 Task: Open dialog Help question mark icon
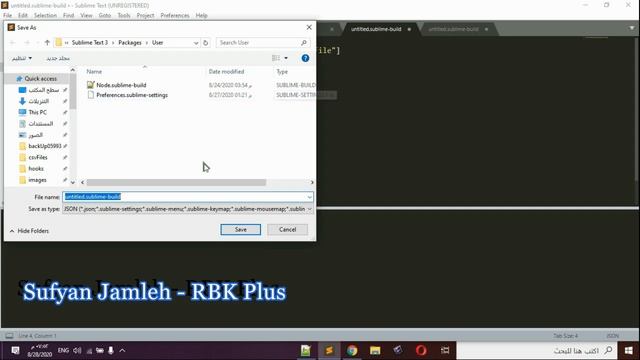point(305,58)
